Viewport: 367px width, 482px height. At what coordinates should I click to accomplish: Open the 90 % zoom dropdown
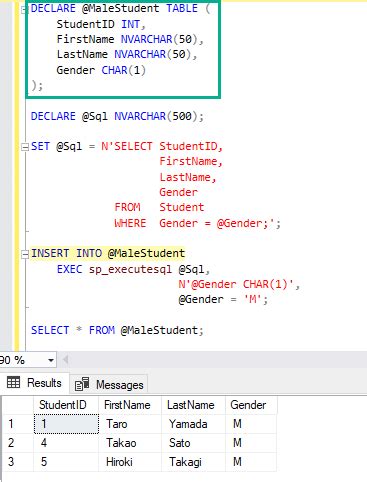click(51, 360)
